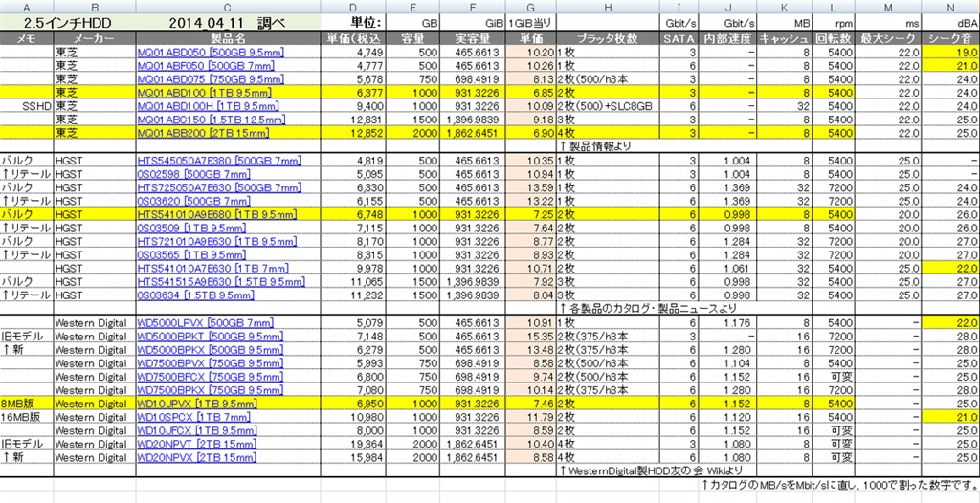This screenshot has height=503, width=980.
Task: Follow the 0S03565 [1TB 9.5mm] link
Action: pyautogui.click(x=191, y=255)
